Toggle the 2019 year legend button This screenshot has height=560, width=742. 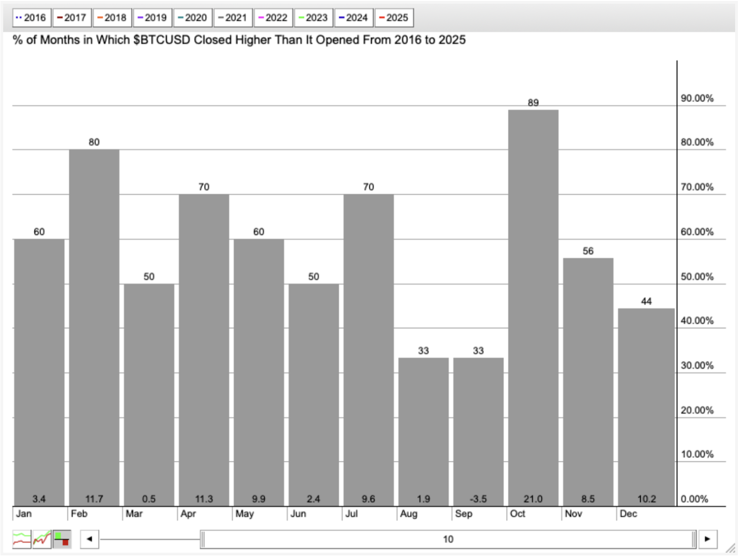click(153, 18)
